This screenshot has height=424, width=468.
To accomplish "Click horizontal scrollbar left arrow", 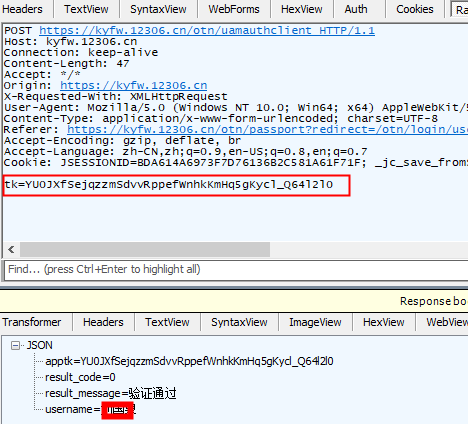I will 11,249.
